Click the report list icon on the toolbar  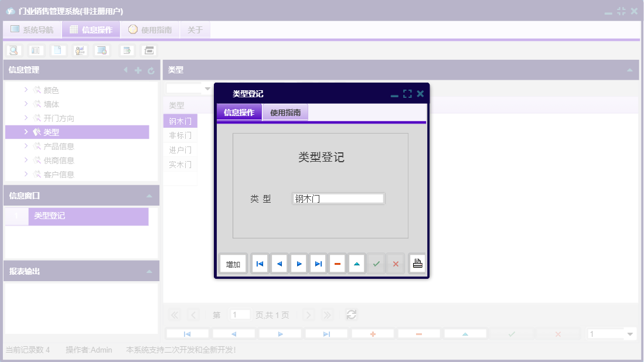pyautogui.click(x=36, y=50)
